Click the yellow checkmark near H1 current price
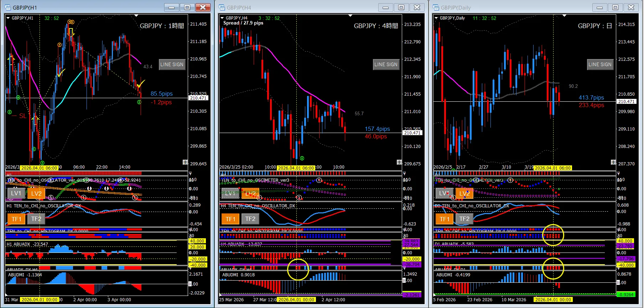 pyautogui.click(x=141, y=85)
